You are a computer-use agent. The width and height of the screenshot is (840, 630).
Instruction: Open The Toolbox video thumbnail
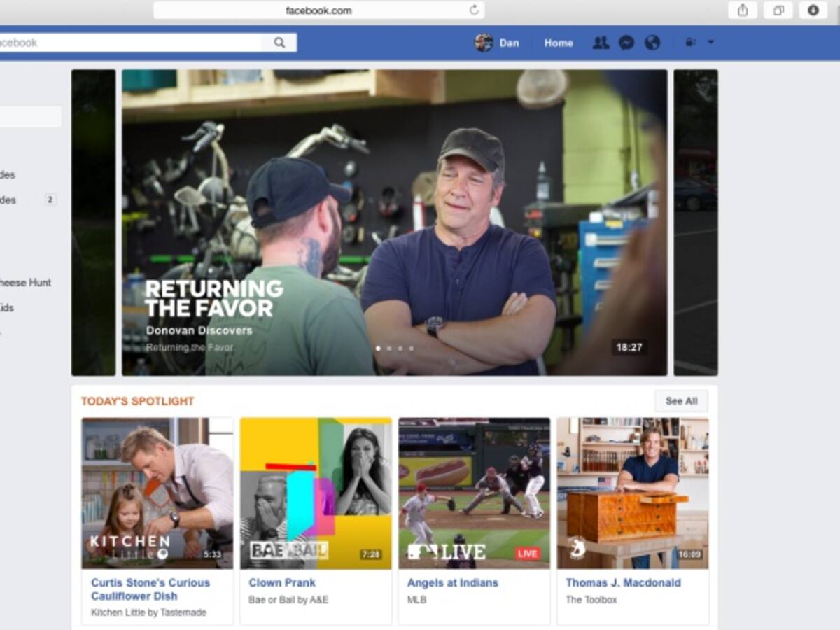[x=633, y=493]
